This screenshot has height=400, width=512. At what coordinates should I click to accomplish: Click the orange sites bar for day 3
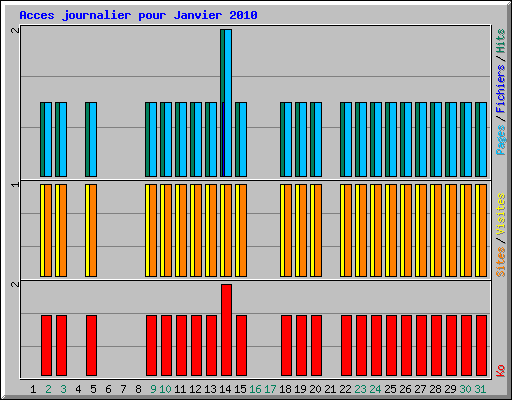point(63,230)
